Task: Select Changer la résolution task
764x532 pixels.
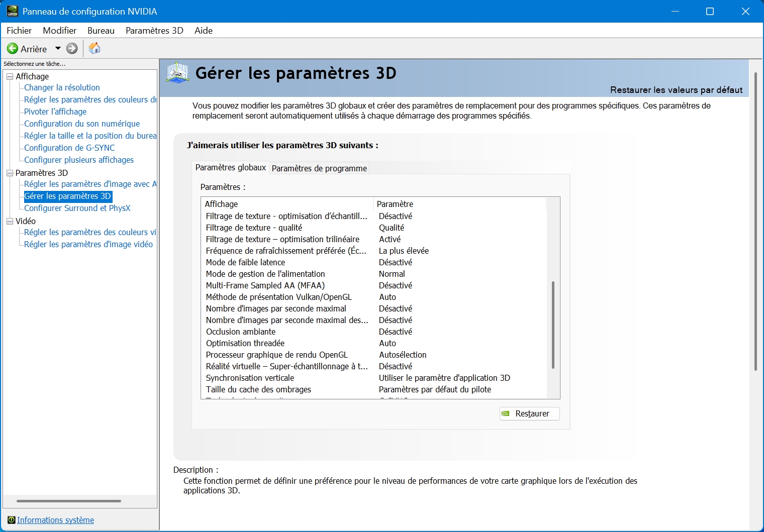Action: click(62, 87)
